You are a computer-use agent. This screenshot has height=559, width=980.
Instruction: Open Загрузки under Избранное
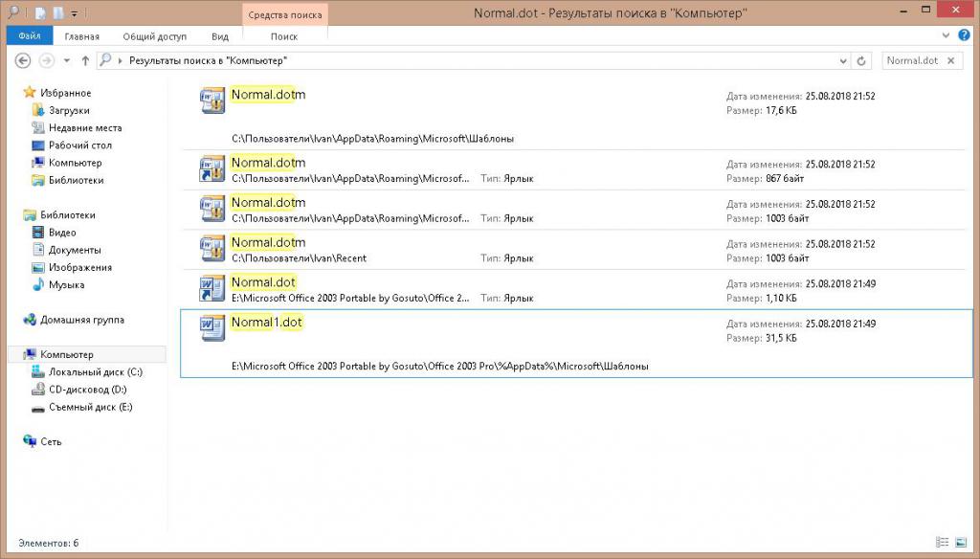point(69,110)
